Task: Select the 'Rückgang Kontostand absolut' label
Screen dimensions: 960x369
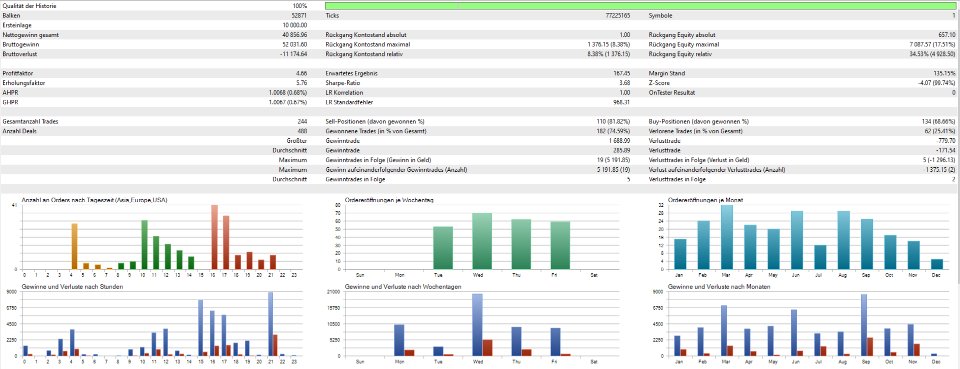Action: [x=366, y=35]
